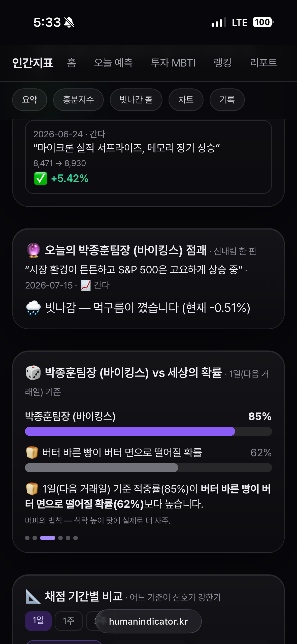297x644 pixels.
Task: Switch to the 랭킹 tab
Action: [223, 63]
